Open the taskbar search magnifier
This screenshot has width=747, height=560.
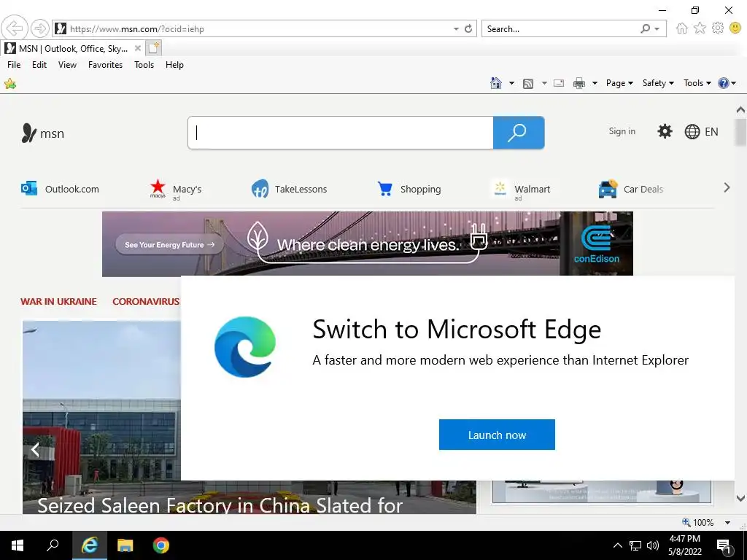click(53, 545)
